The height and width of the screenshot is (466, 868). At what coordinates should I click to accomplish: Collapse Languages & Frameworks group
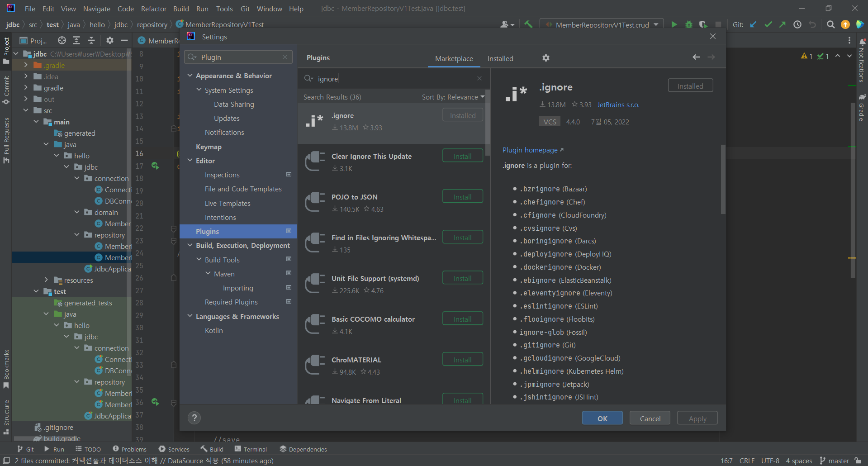click(190, 316)
